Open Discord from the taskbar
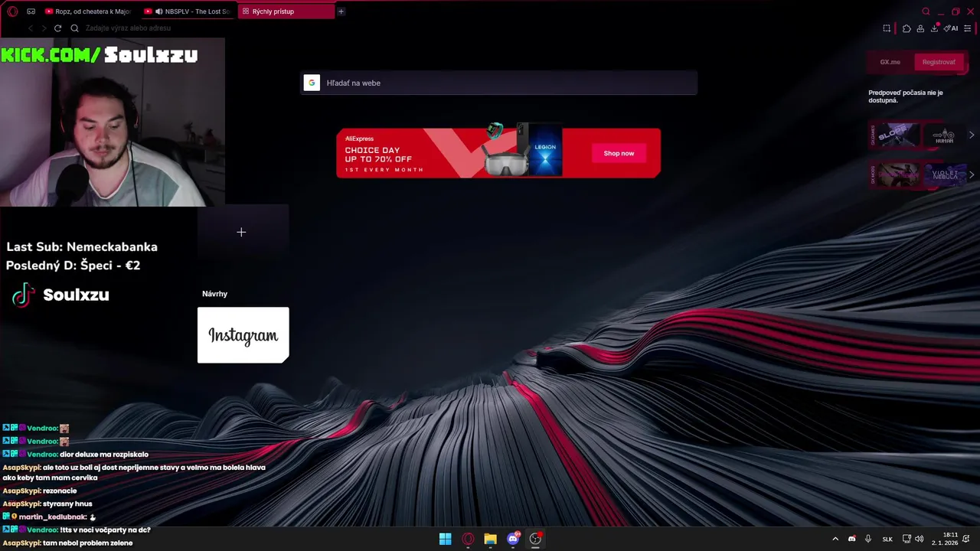 point(513,539)
